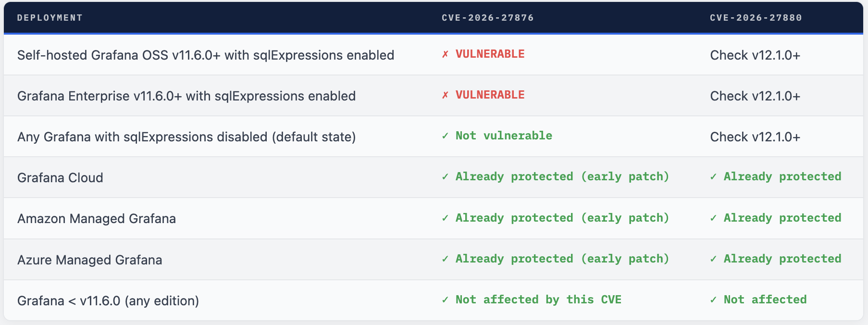The width and height of the screenshot is (868, 325).
Task: Select the Self-hosted Grafana OSS deployment text
Action: coord(205,55)
